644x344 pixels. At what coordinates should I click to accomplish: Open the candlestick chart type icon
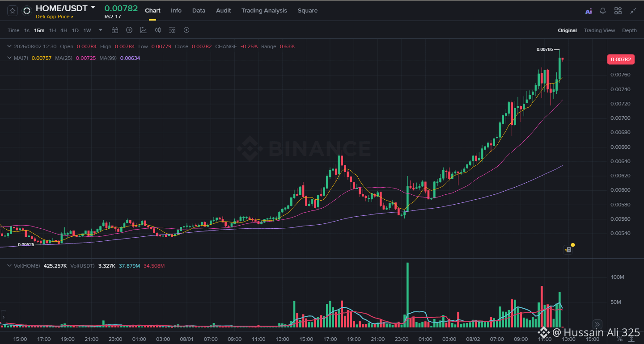pyautogui.click(x=158, y=30)
